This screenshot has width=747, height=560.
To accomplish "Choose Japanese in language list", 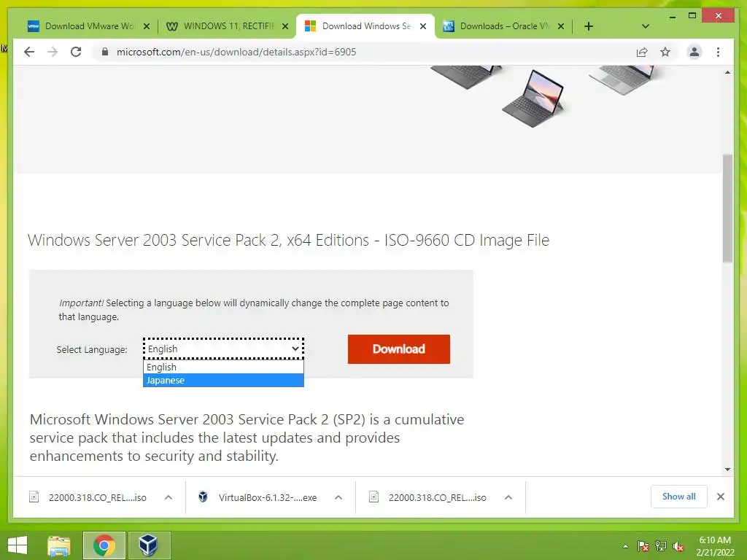I will pyautogui.click(x=223, y=380).
